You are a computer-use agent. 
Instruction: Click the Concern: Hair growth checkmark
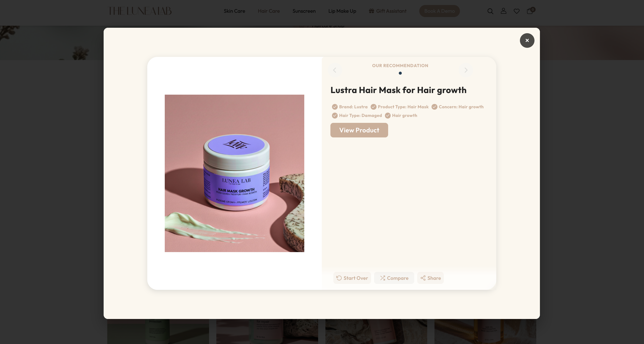tap(434, 107)
